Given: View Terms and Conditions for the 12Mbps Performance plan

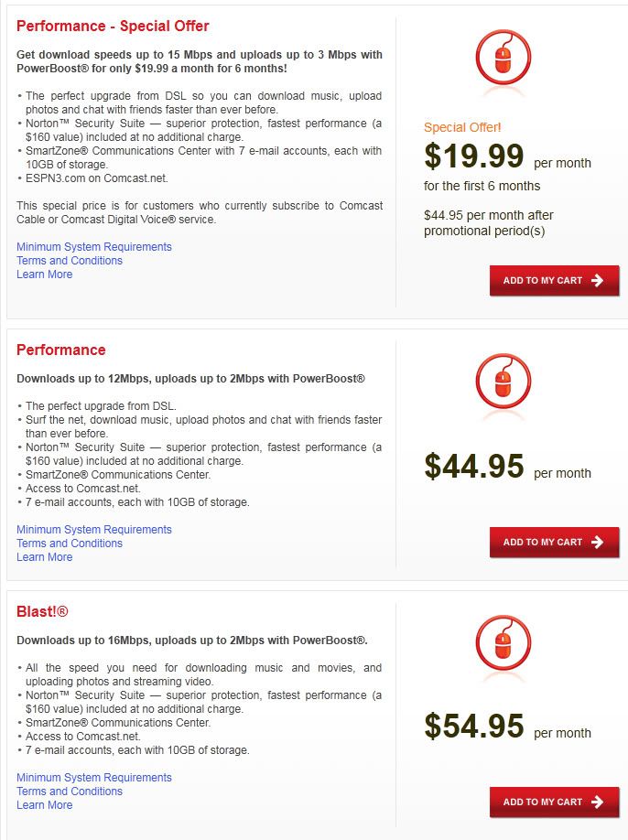Looking at the screenshot, I should [69, 544].
